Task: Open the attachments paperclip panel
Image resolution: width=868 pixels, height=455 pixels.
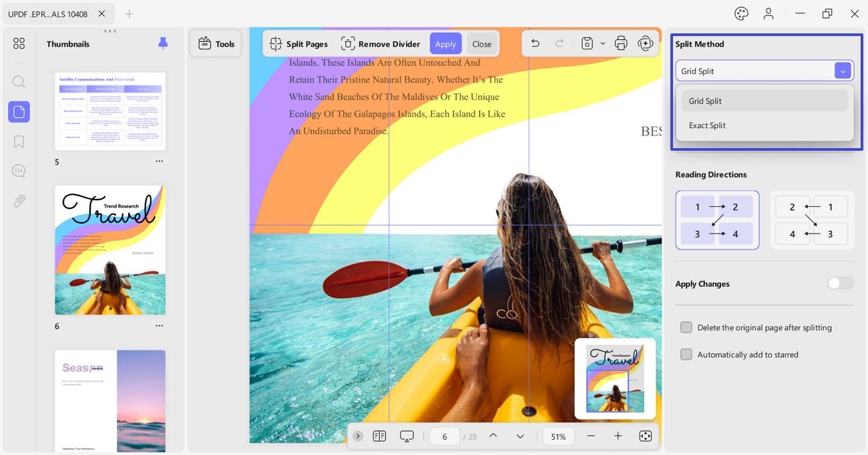Action: click(19, 201)
